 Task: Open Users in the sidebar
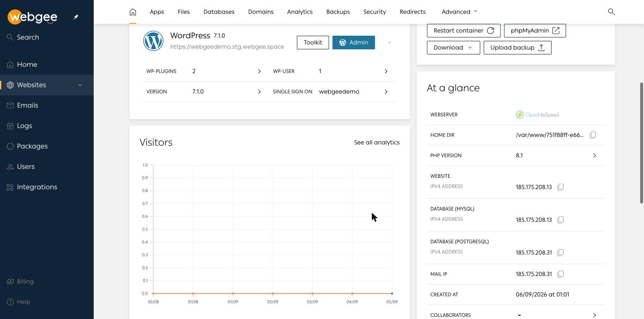point(47,167)
